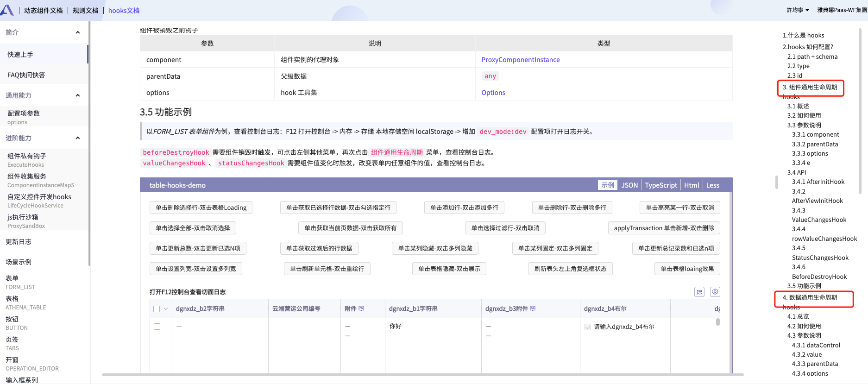Jump to 1.什么是 hooks in outline

[803, 35]
